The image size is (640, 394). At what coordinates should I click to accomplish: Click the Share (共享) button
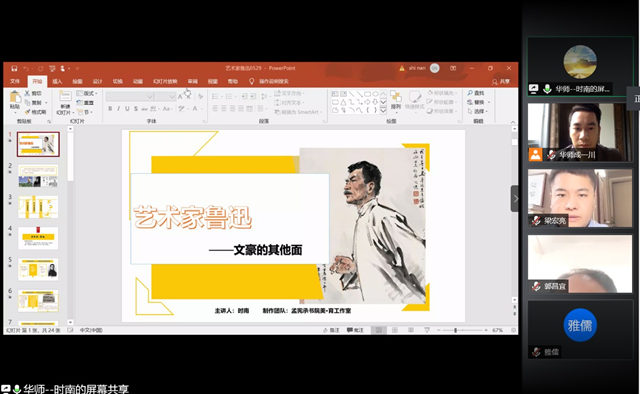pos(501,82)
